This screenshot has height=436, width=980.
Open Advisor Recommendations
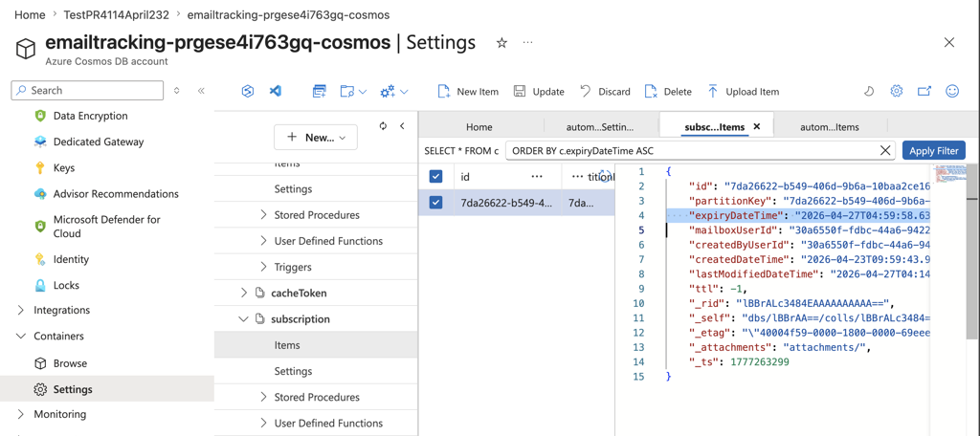[x=106, y=194]
